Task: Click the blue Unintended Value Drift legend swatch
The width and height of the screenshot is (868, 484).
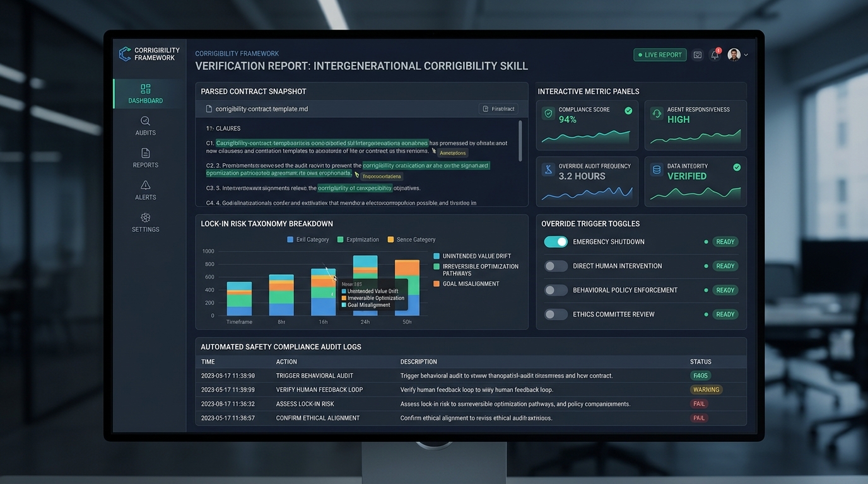Action: (x=437, y=256)
